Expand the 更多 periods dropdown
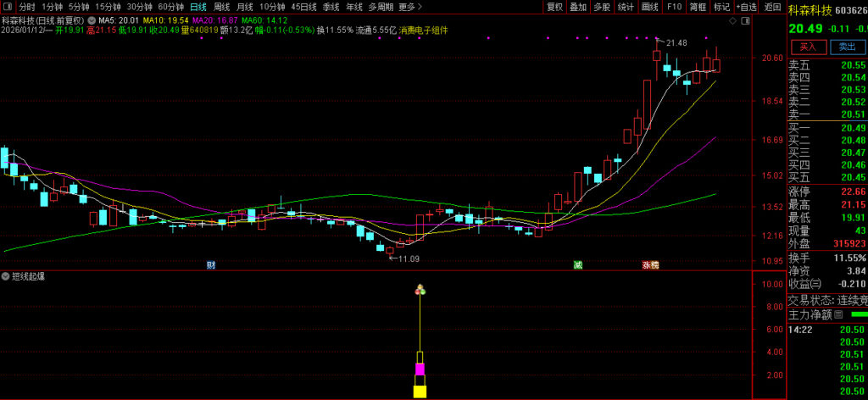The image size is (868, 400). pos(408,7)
